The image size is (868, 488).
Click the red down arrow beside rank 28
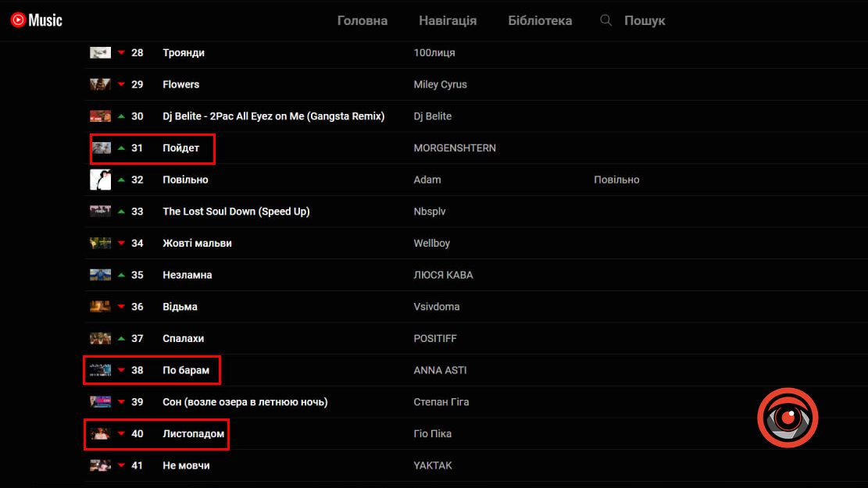point(121,53)
